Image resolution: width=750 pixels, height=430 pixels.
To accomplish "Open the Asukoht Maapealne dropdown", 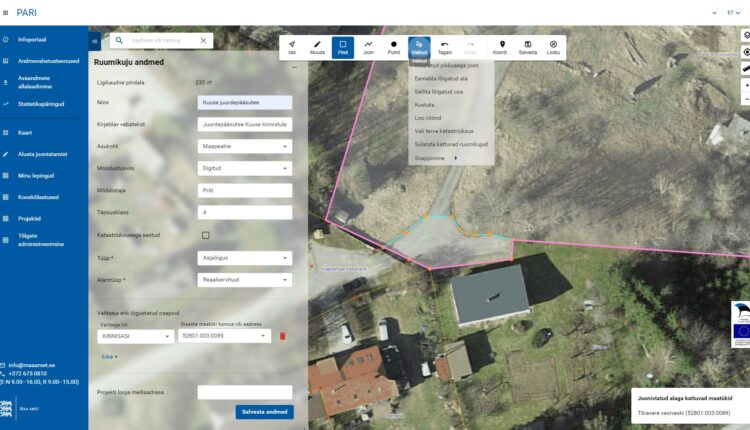I will click(244, 146).
